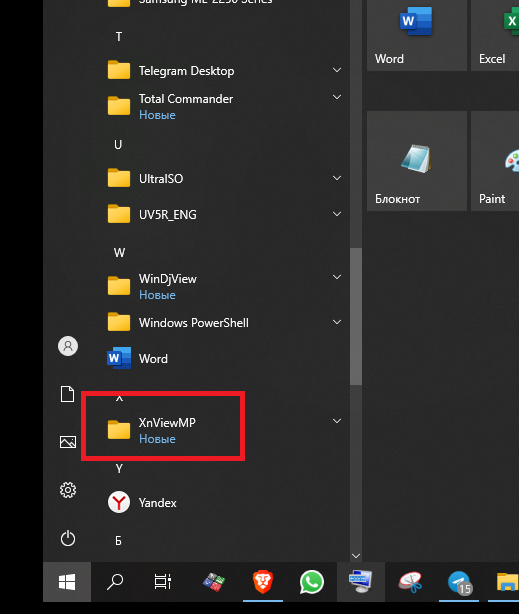Open the Excel tile

click(x=495, y=35)
